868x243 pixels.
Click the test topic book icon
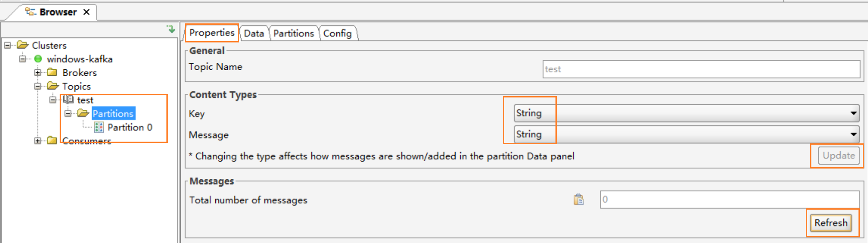68,100
